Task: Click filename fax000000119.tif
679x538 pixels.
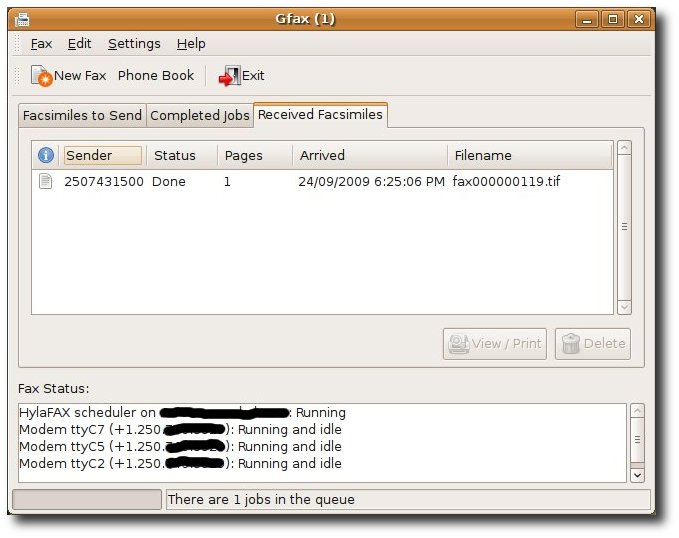Action: coord(506,181)
